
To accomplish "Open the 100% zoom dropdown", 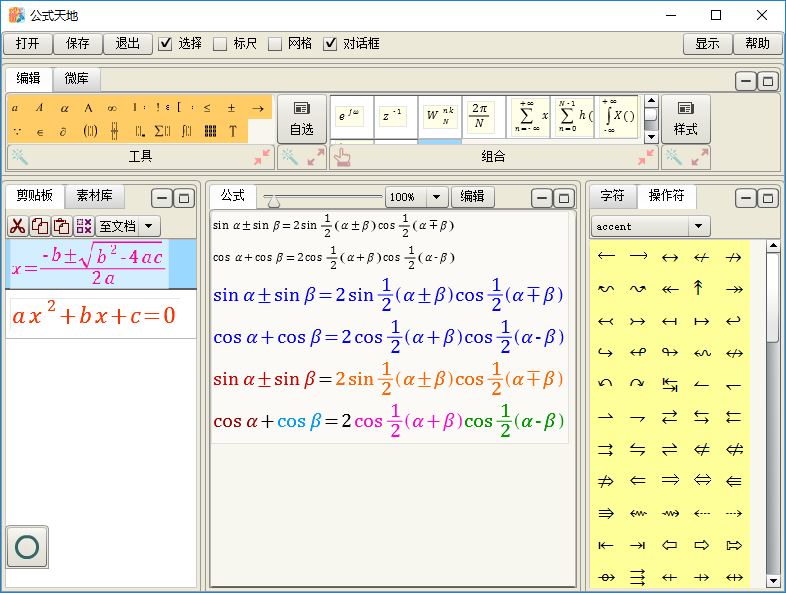I will tap(437, 197).
